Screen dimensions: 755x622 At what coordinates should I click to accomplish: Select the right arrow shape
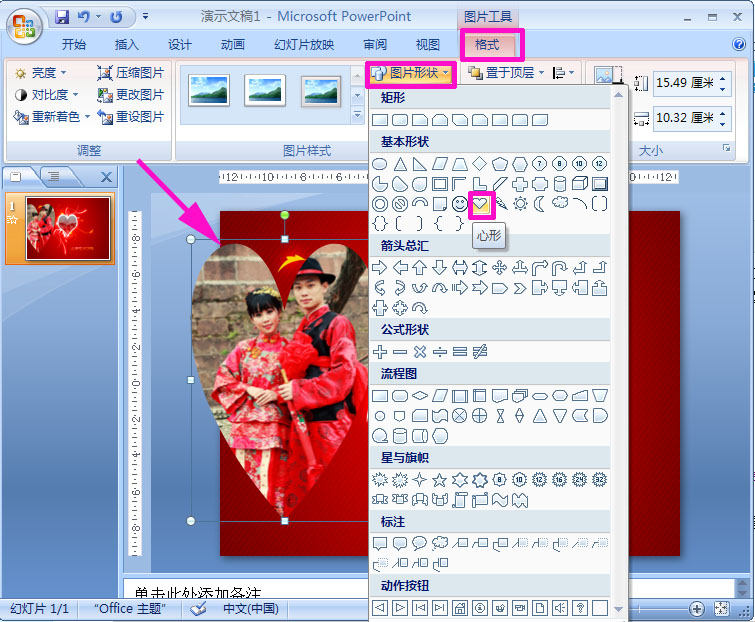(380, 267)
